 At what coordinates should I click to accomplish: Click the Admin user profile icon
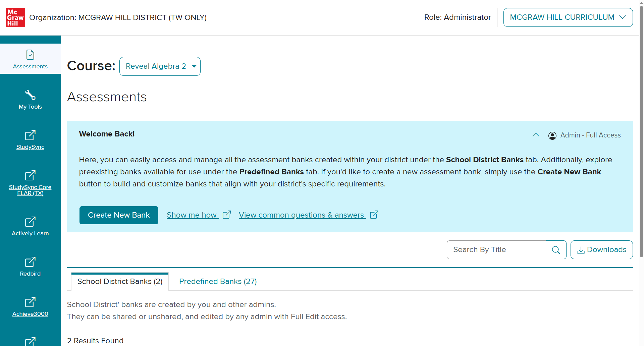pos(552,135)
